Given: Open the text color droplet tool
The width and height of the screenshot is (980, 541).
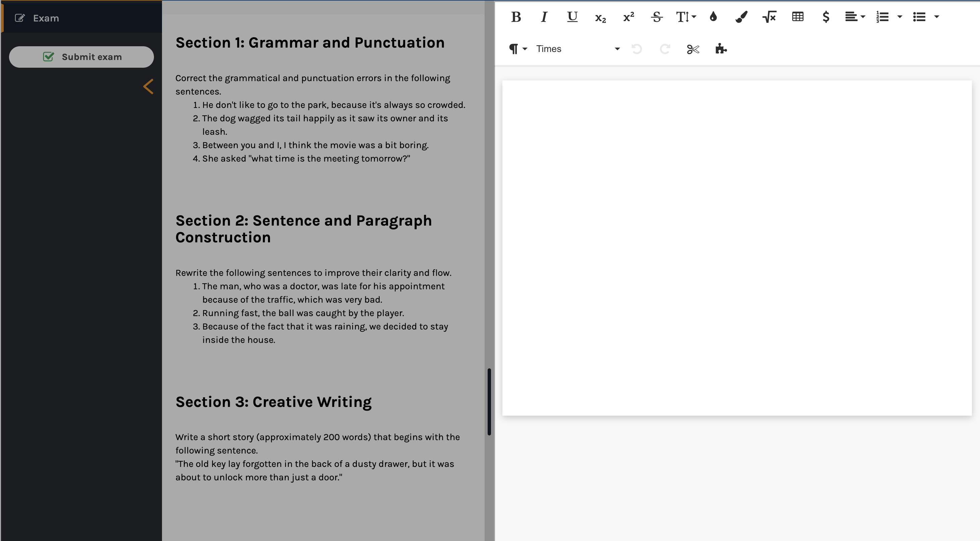Looking at the screenshot, I should [x=713, y=17].
